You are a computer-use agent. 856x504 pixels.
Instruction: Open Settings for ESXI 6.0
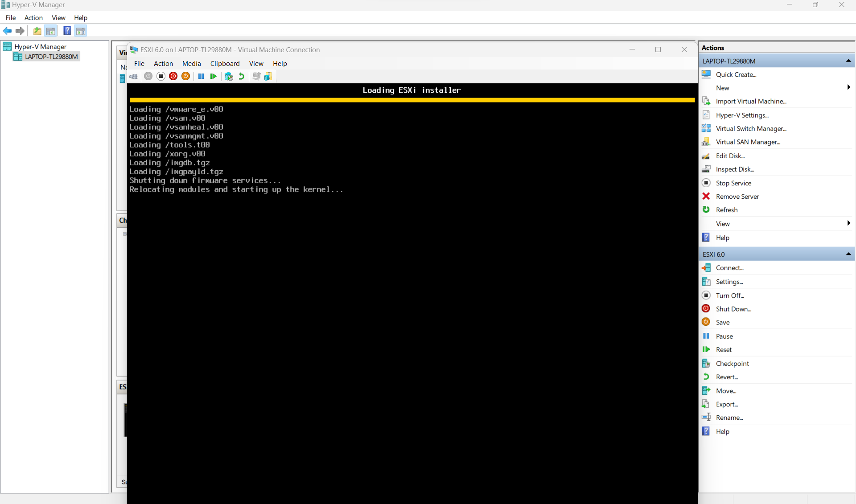click(729, 282)
